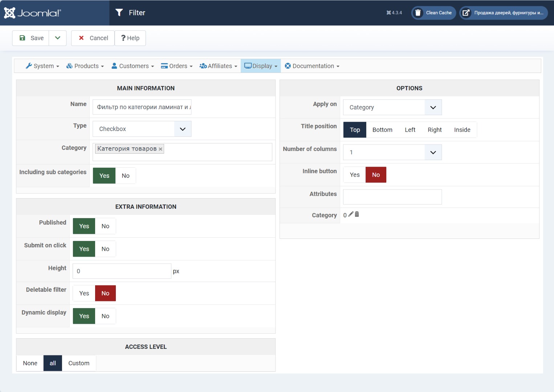The width and height of the screenshot is (554, 392).
Task: Open the Apply on dropdown
Action: [x=392, y=107]
